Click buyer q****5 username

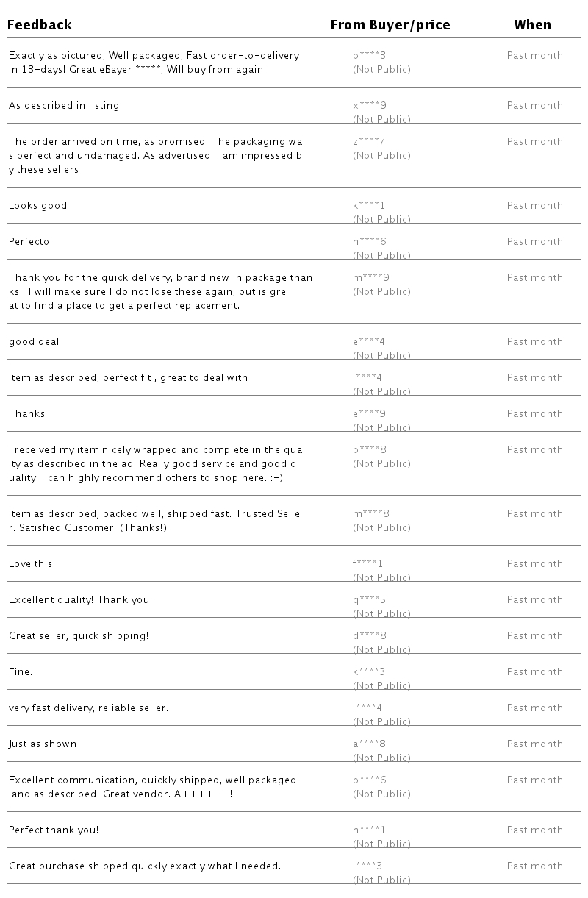(369, 599)
